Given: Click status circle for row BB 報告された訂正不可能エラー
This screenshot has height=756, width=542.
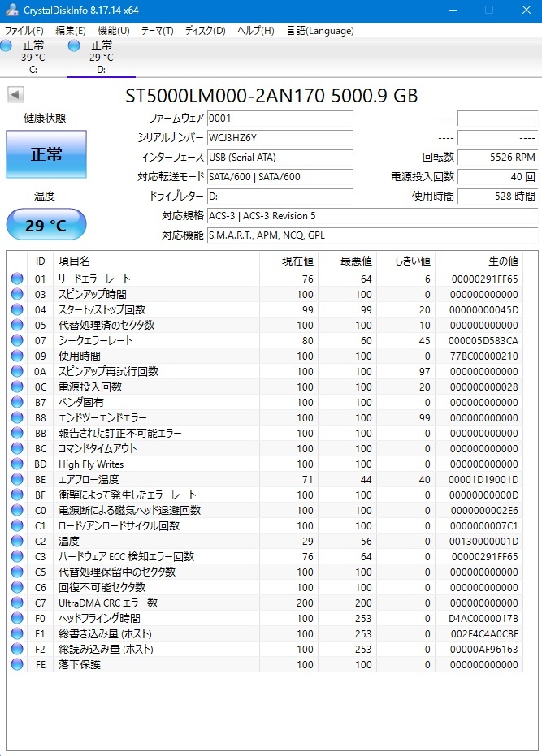Looking at the screenshot, I should tap(17, 433).
